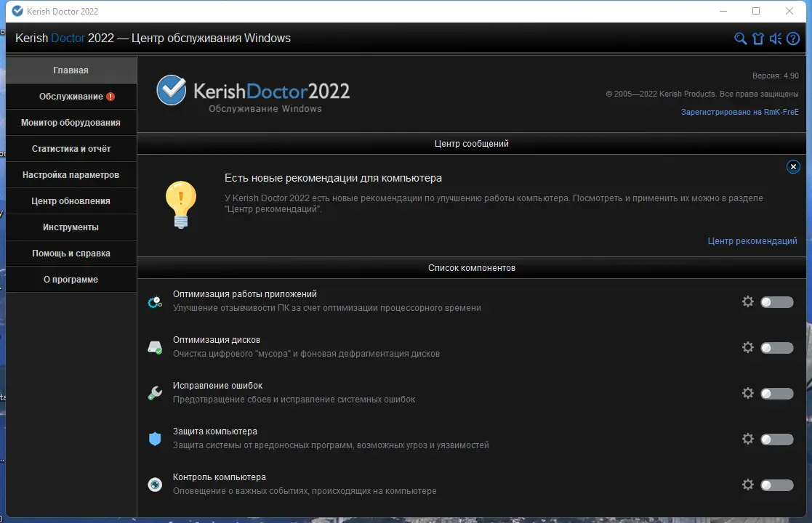The image size is (812, 523).
Task: Enable Оптимизация дисков toggle
Action: tap(777, 348)
